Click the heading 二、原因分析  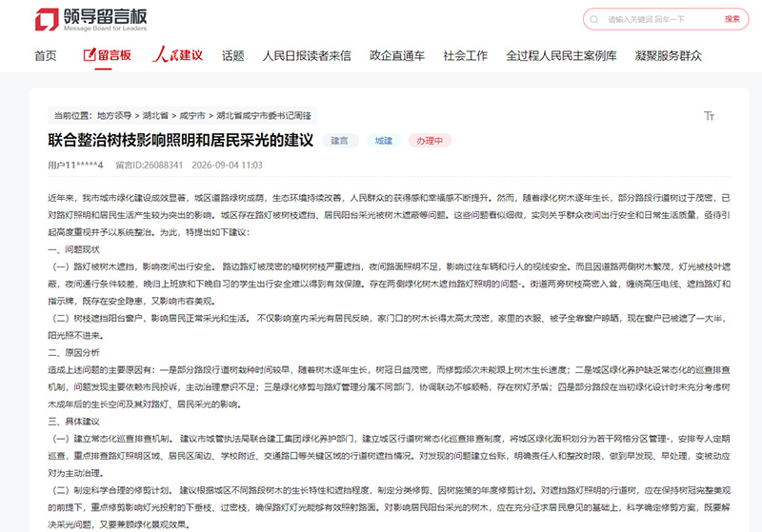(74, 353)
